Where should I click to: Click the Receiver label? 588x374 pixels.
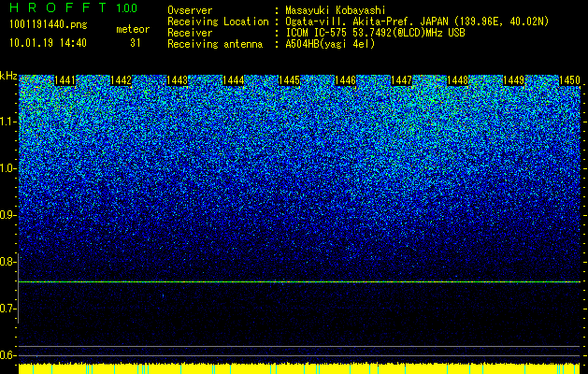(190, 33)
